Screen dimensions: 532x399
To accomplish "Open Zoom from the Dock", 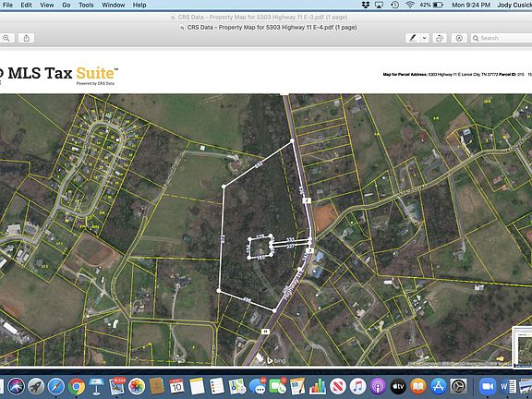I will point(488,386).
